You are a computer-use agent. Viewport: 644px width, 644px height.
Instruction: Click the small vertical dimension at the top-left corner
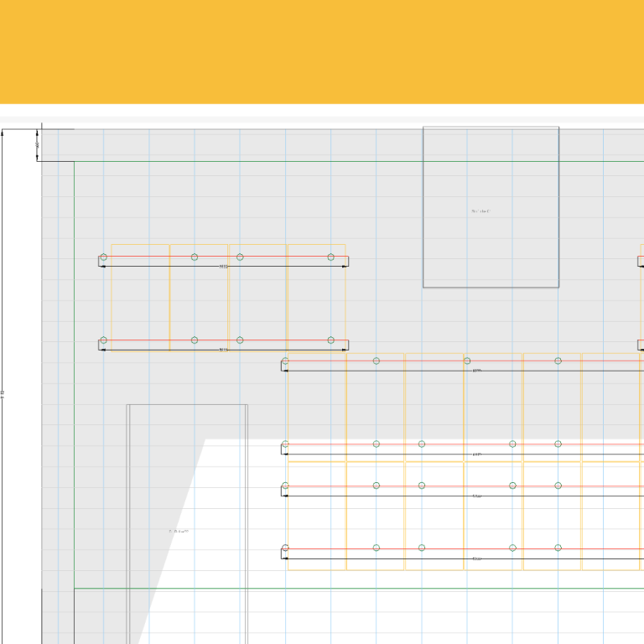point(38,145)
